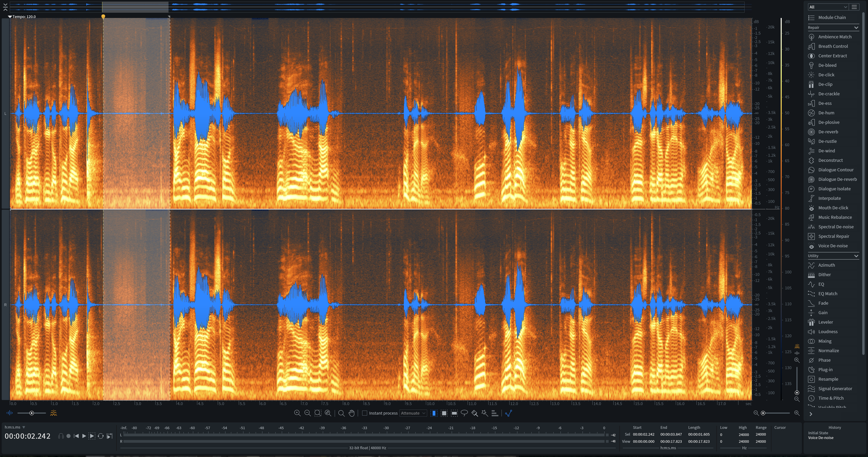Viewport: 868px width, 457px height.
Task: Select the Magic Wand tool
Action: tap(485, 413)
